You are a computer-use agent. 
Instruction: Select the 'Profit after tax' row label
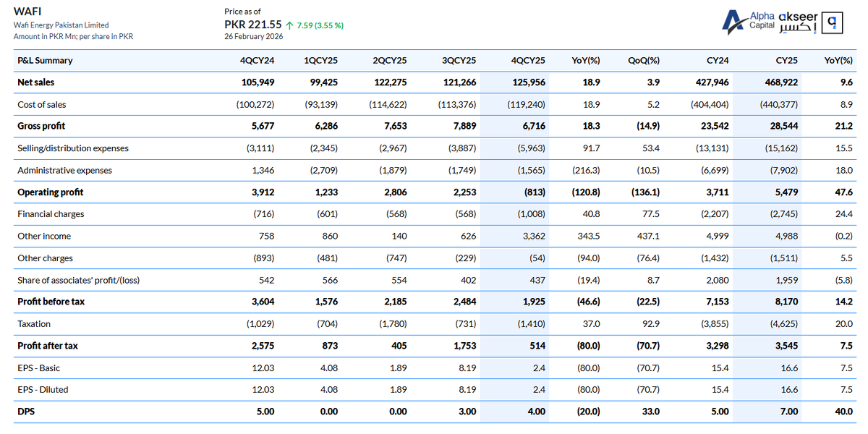[x=48, y=346]
